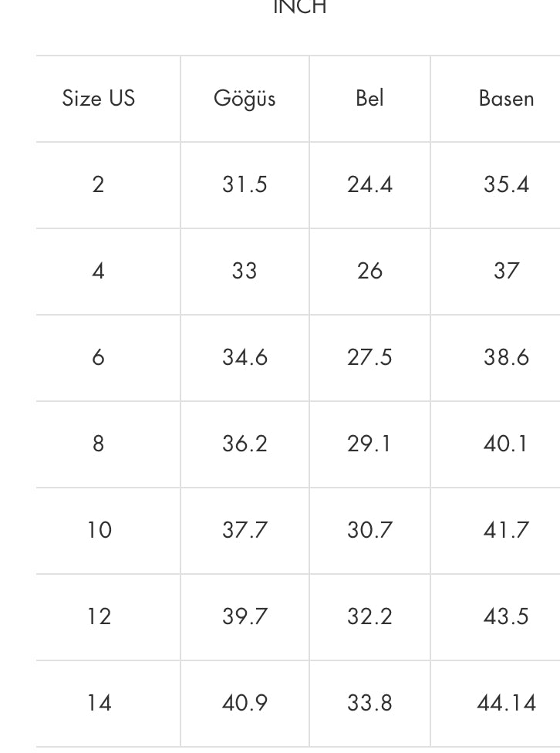Click the Göğüs column header
Viewport: 560px width, 753px height.
245,99
